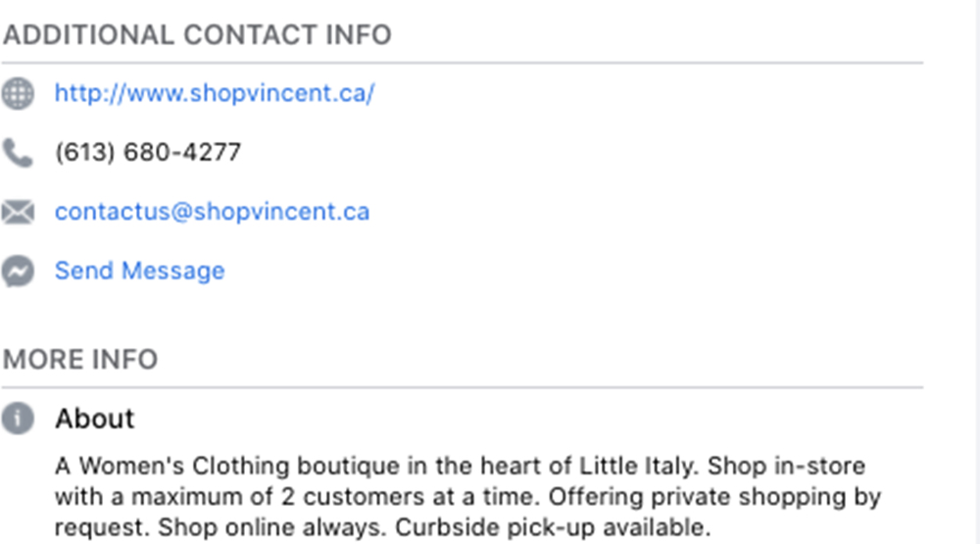This screenshot has width=980, height=544.
Task: Click the ADDITIONAL CONTACT INFO heading
Action: pos(197,35)
